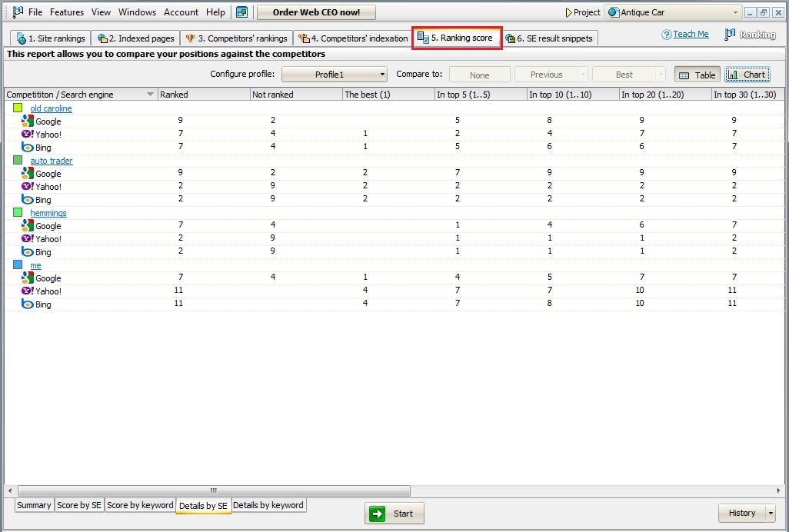789x532 pixels.
Task: Open the auto trader link
Action: (x=52, y=161)
